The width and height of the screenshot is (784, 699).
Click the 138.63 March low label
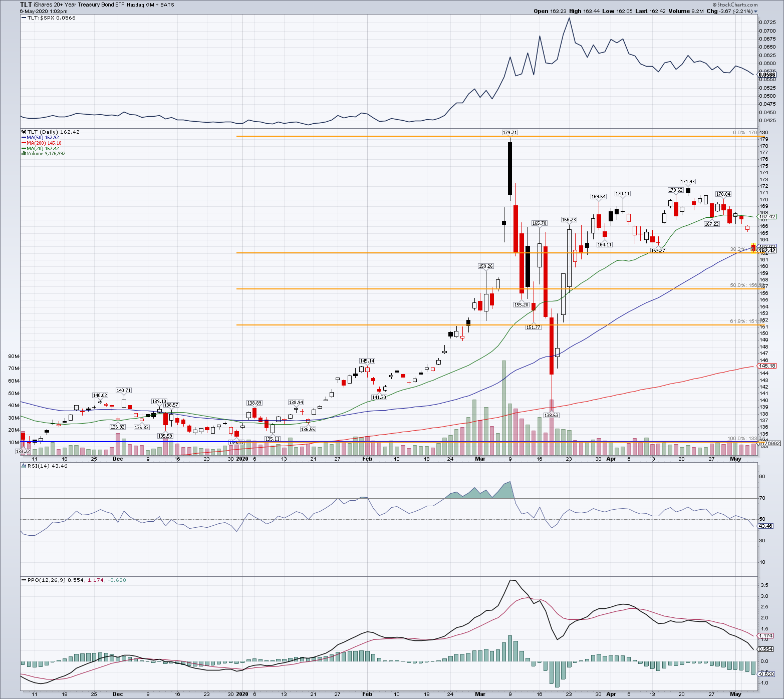(552, 415)
